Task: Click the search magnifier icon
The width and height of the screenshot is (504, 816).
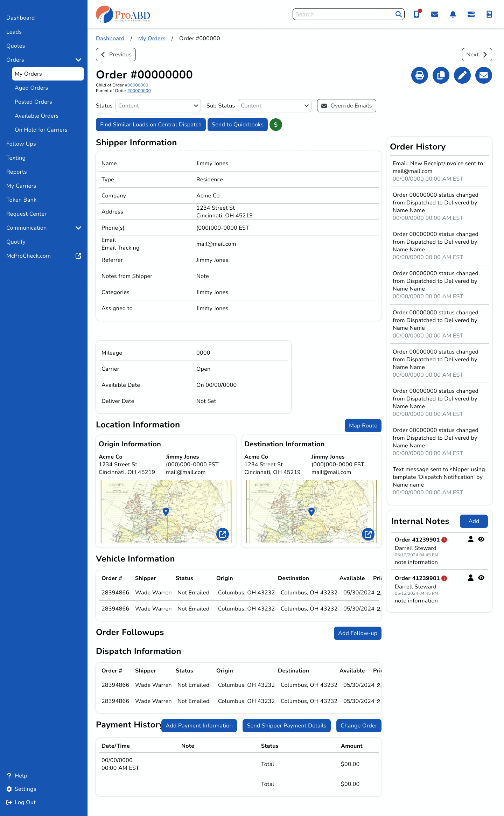Action: pyautogui.click(x=398, y=14)
